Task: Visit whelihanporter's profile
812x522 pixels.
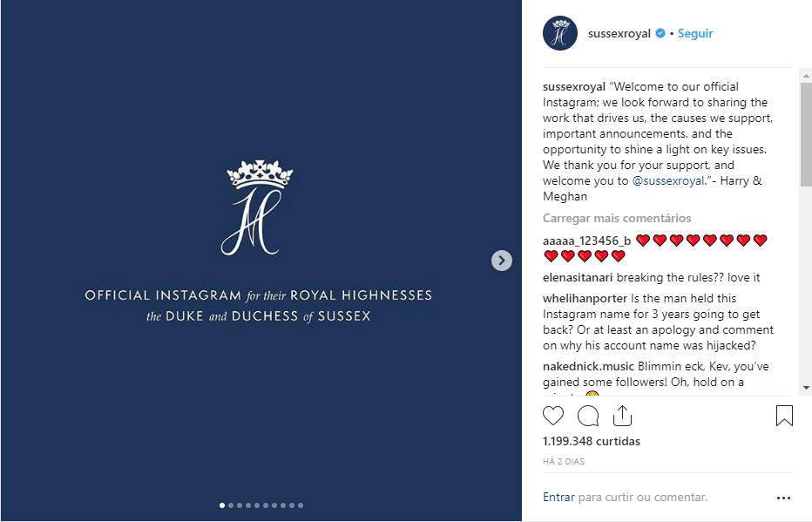Action: point(583,298)
